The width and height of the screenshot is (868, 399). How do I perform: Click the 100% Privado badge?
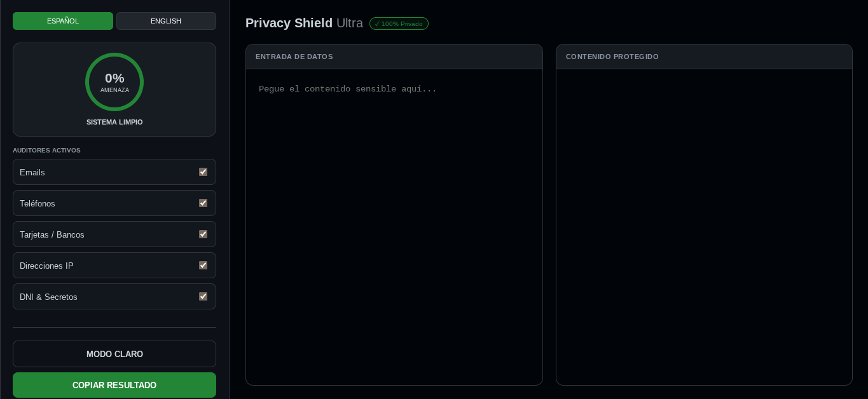(399, 24)
